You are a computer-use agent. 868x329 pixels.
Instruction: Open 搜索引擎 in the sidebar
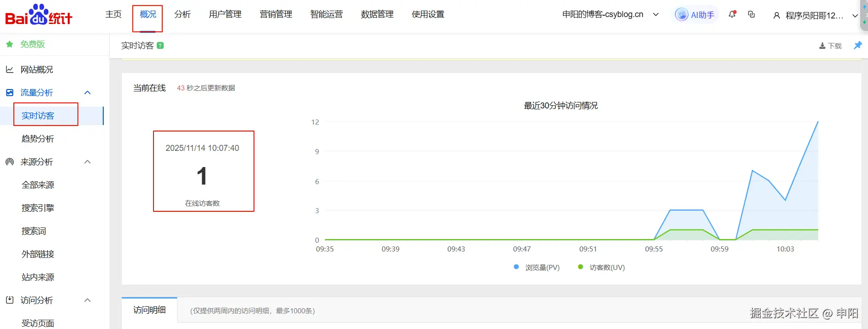pos(38,208)
